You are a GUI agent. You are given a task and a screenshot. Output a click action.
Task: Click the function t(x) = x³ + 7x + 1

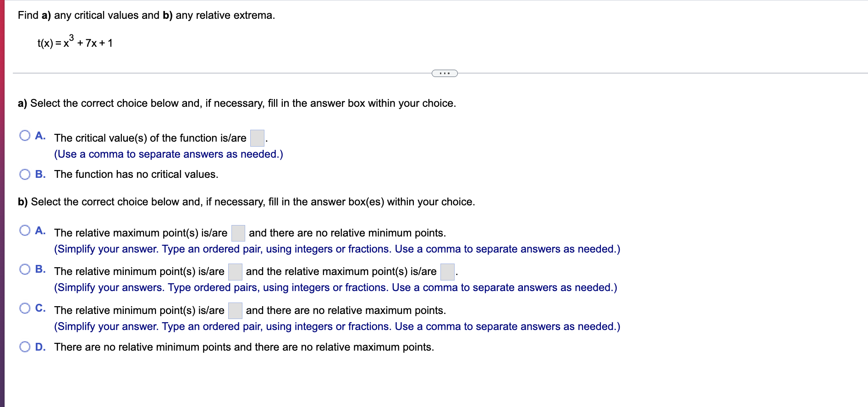(75, 42)
